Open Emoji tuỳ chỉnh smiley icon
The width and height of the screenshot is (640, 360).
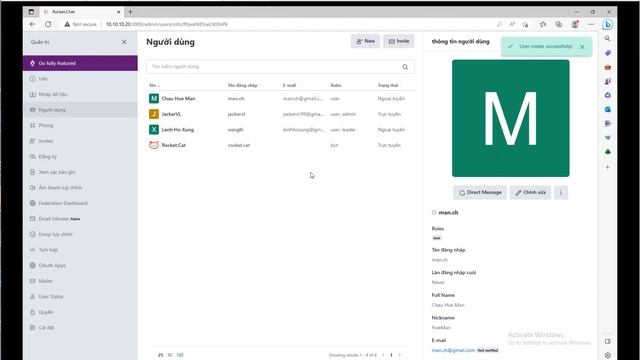pos(33,234)
